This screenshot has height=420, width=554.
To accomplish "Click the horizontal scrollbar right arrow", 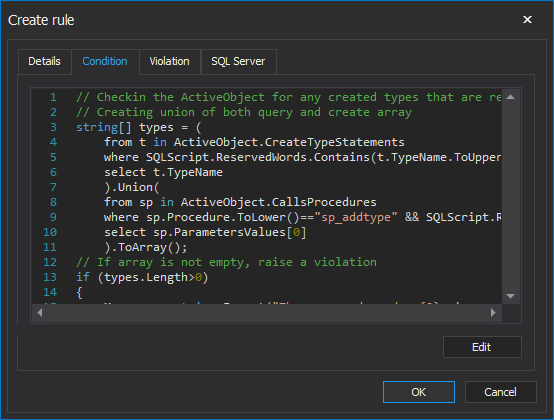I will [493, 313].
